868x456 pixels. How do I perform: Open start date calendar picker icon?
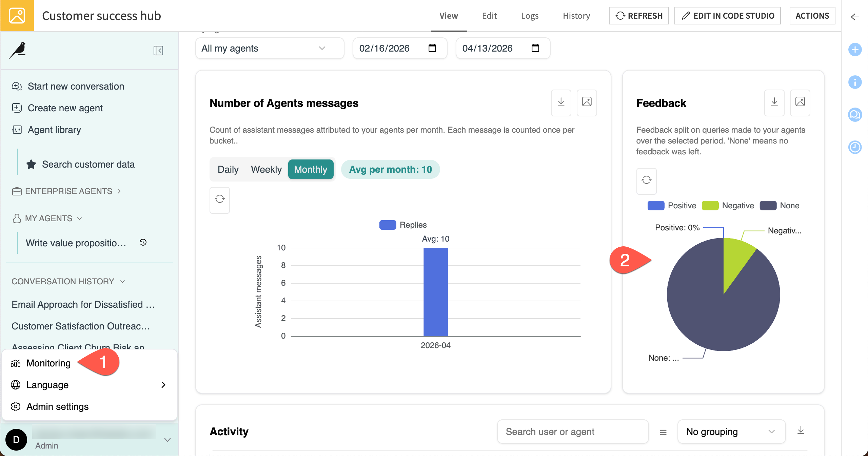tap(432, 48)
